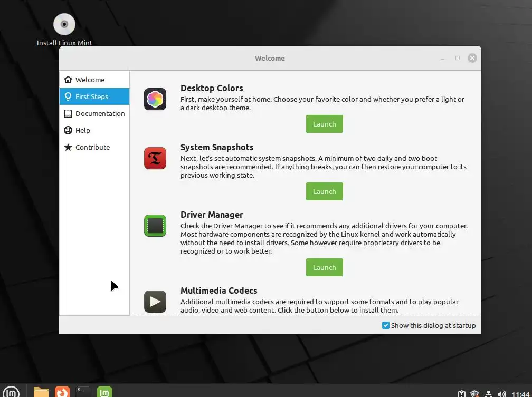532x397 pixels.
Task: Open the Install Linux Mint desktop icon
Action: click(64, 29)
